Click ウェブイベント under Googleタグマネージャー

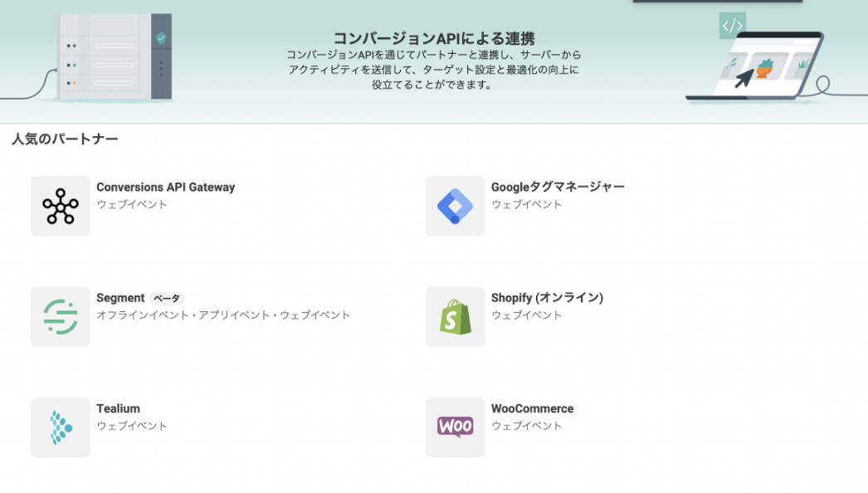pyautogui.click(x=526, y=204)
